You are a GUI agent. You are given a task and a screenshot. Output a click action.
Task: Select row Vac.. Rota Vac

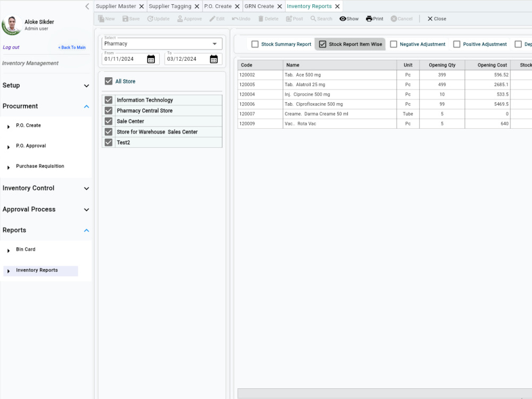[x=385, y=124]
